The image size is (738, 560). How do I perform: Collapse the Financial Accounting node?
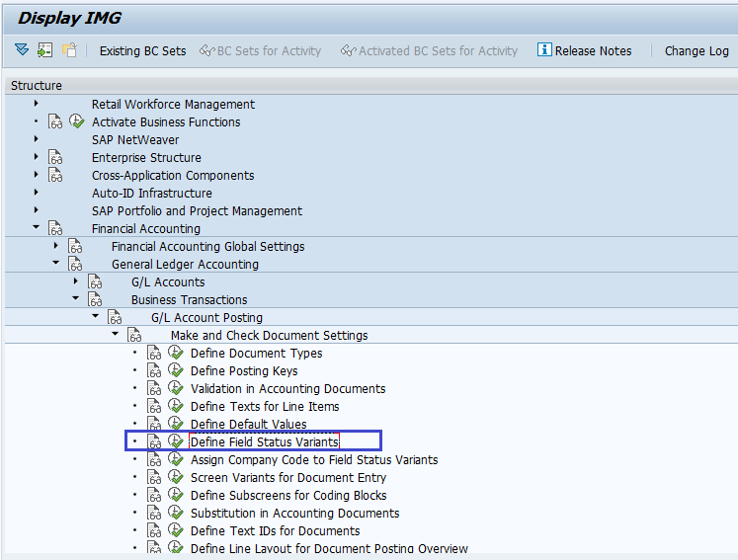point(37,227)
